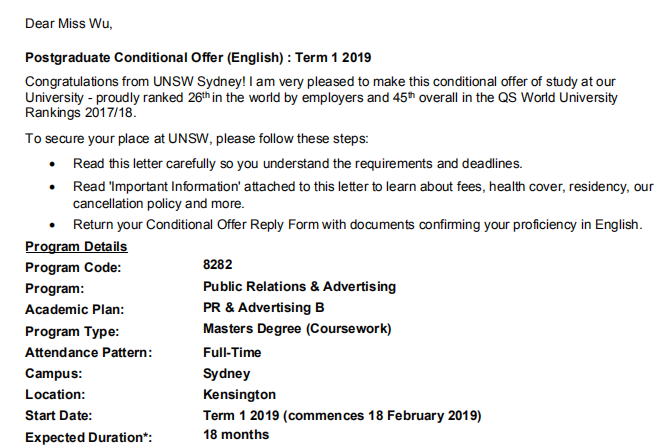Image resolution: width=659 pixels, height=448 pixels.
Task: Click the Program Code label
Action: (x=73, y=267)
